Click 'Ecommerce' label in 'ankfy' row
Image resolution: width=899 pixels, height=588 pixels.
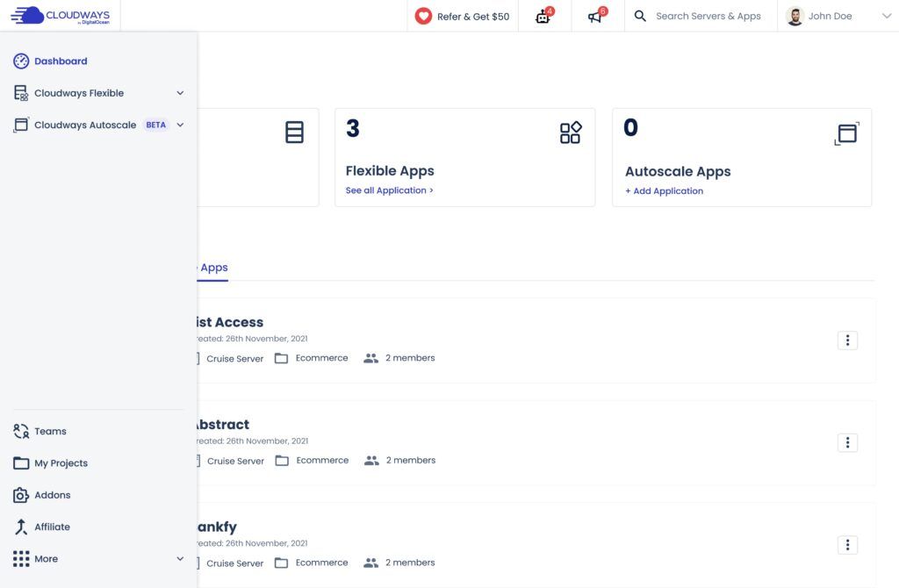(x=321, y=563)
